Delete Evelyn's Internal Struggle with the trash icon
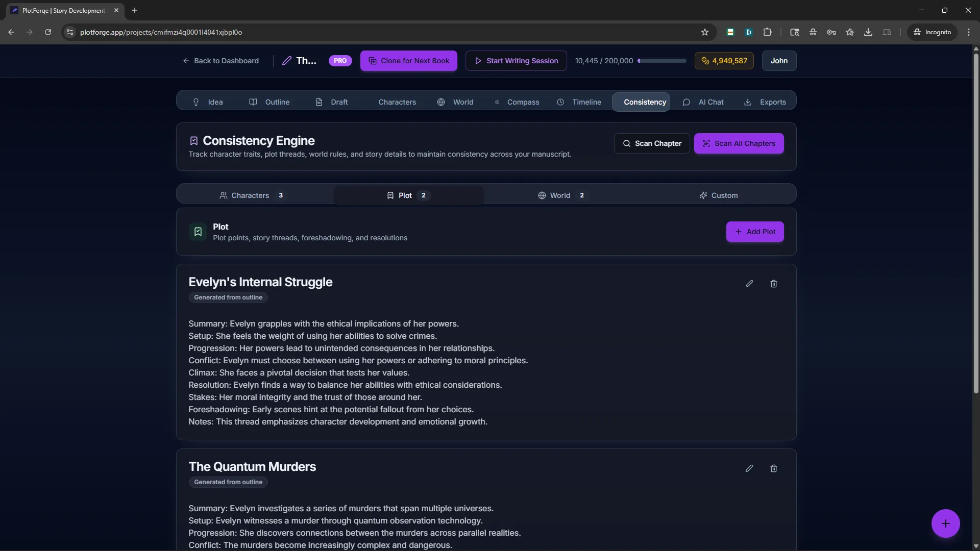Screen dimensions: 980x551 (774, 284)
